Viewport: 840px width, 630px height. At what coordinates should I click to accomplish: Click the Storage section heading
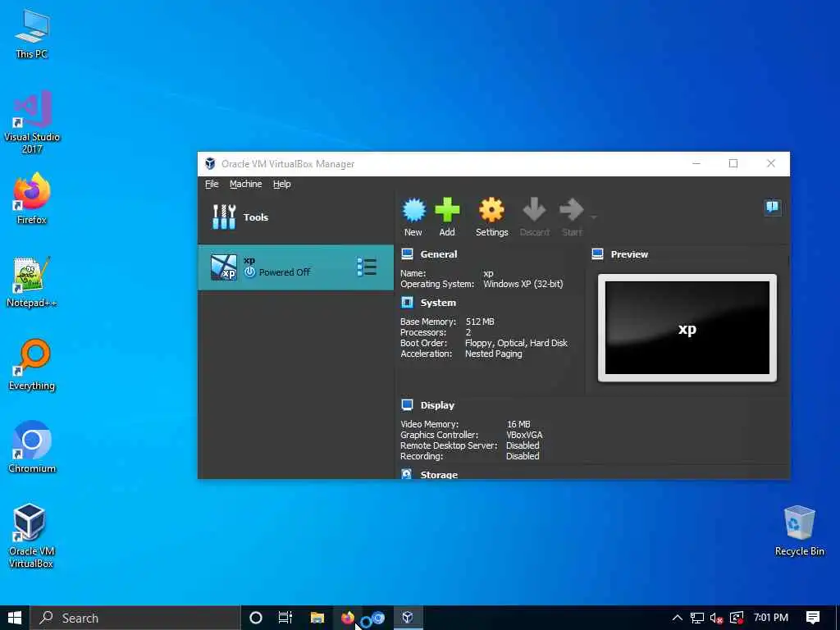point(439,475)
